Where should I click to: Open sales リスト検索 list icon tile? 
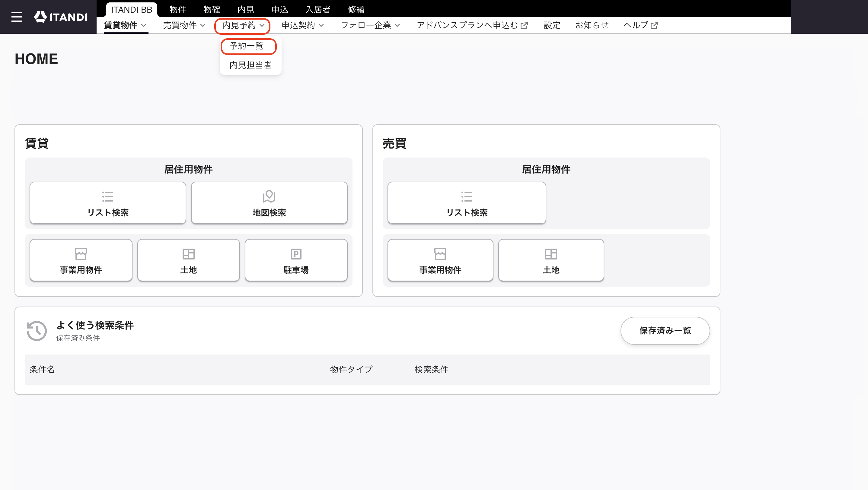467,203
